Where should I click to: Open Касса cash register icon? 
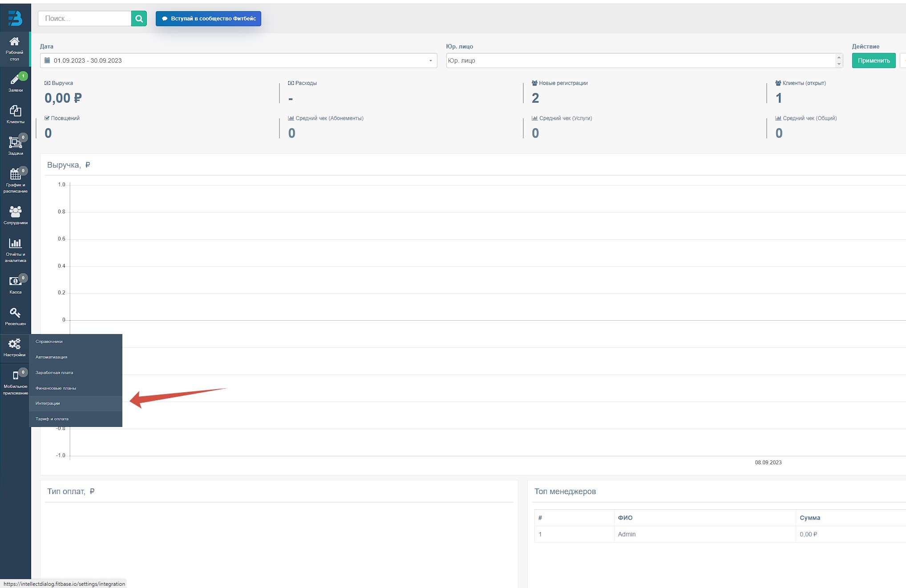pyautogui.click(x=15, y=282)
